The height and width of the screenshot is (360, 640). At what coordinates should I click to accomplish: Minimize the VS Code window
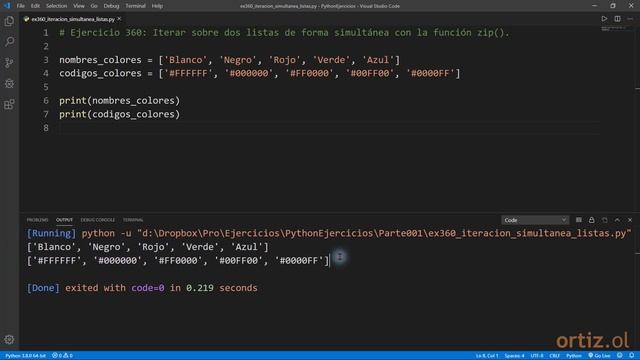594,6
